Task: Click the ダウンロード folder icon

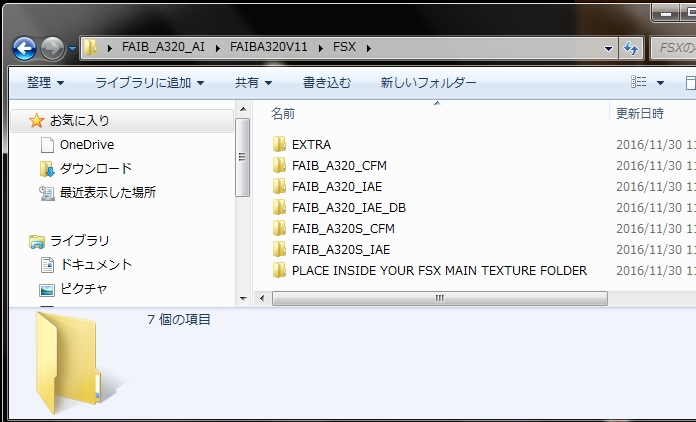Action: point(47,169)
